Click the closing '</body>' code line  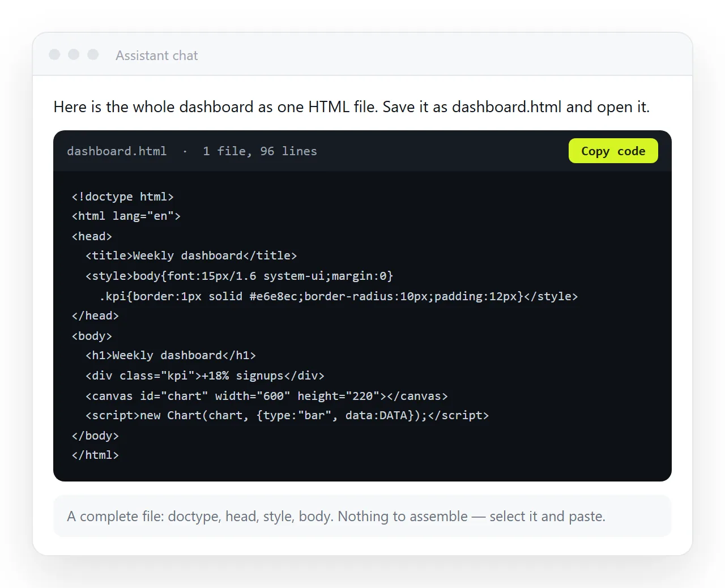(x=95, y=436)
